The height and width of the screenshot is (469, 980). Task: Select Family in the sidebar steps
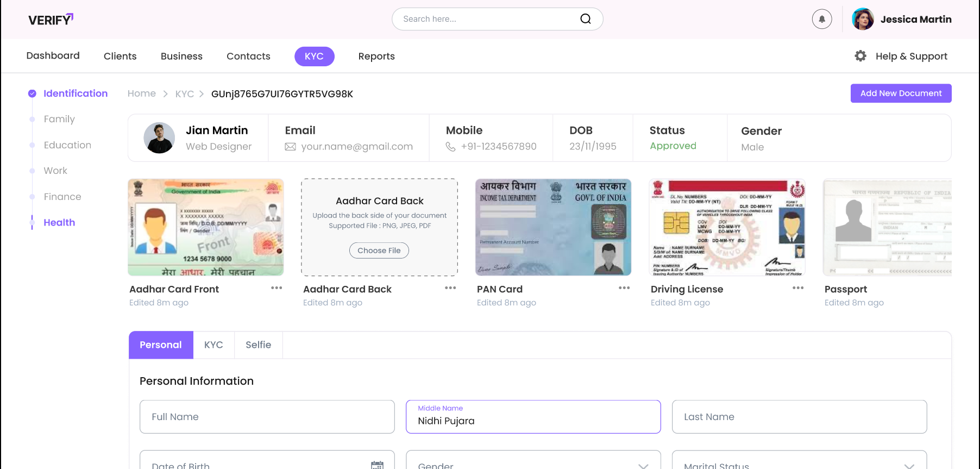[59, 119]
